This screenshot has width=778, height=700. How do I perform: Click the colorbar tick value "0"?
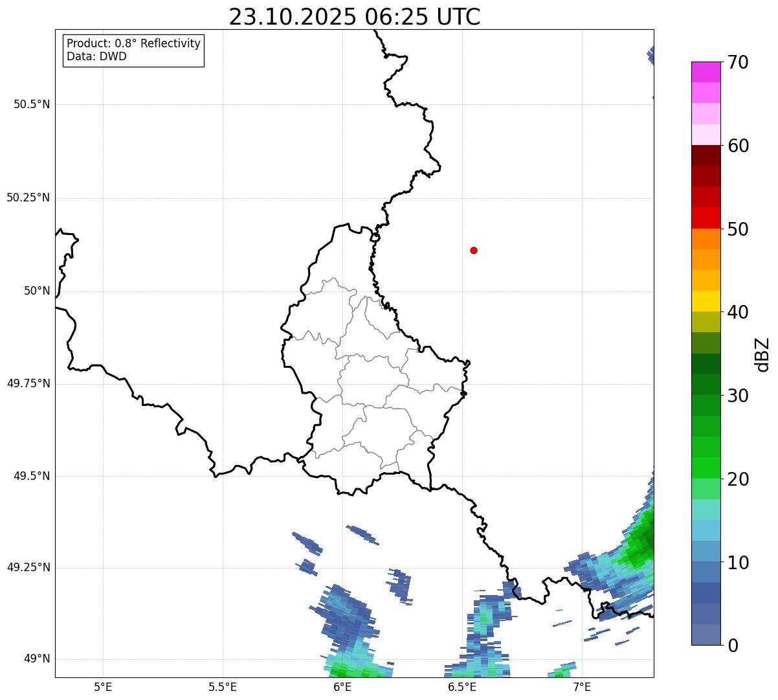pos(733,646)
